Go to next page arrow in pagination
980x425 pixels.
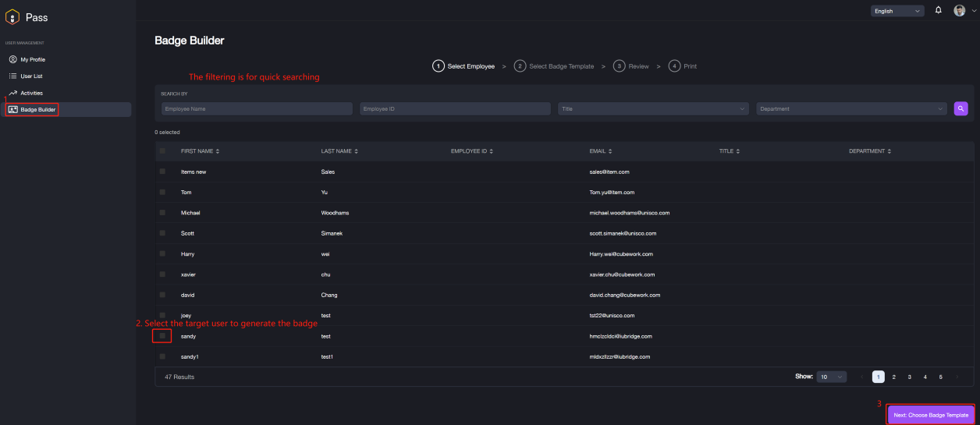click(957, 377)
